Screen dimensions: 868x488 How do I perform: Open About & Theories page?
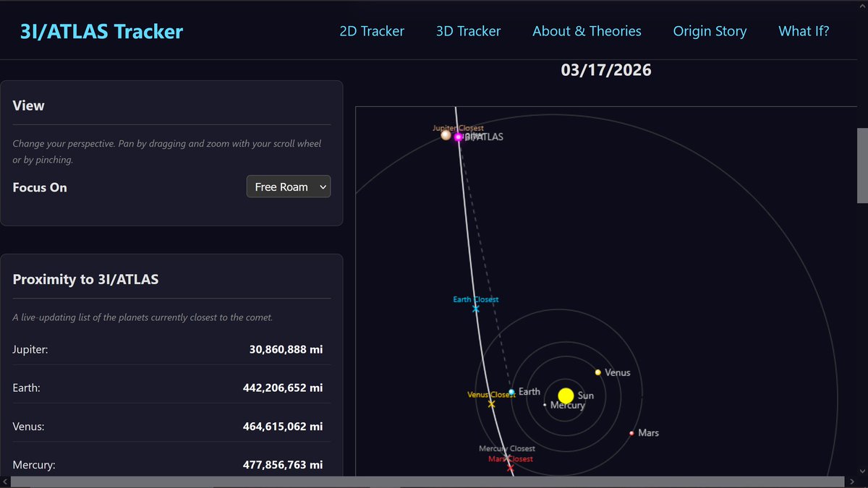point(587,31)
